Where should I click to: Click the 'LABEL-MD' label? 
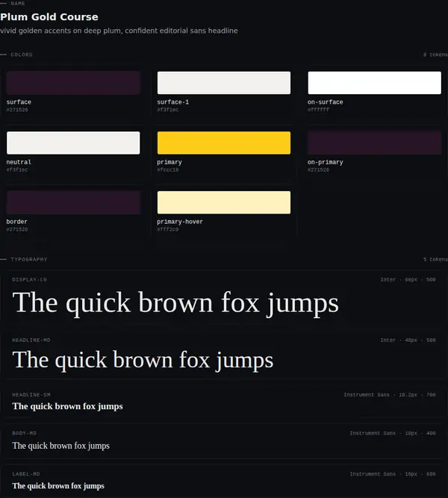[x=26, y=474]
